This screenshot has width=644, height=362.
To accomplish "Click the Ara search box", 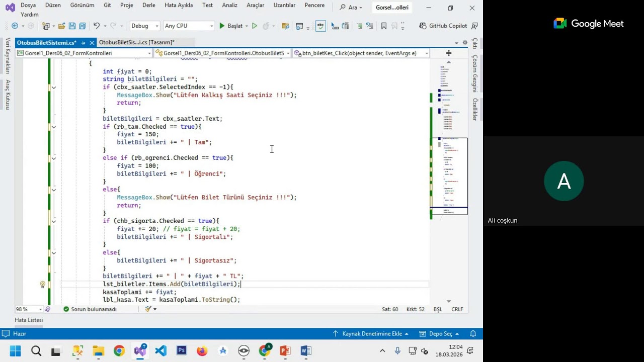I will [352, 8].
